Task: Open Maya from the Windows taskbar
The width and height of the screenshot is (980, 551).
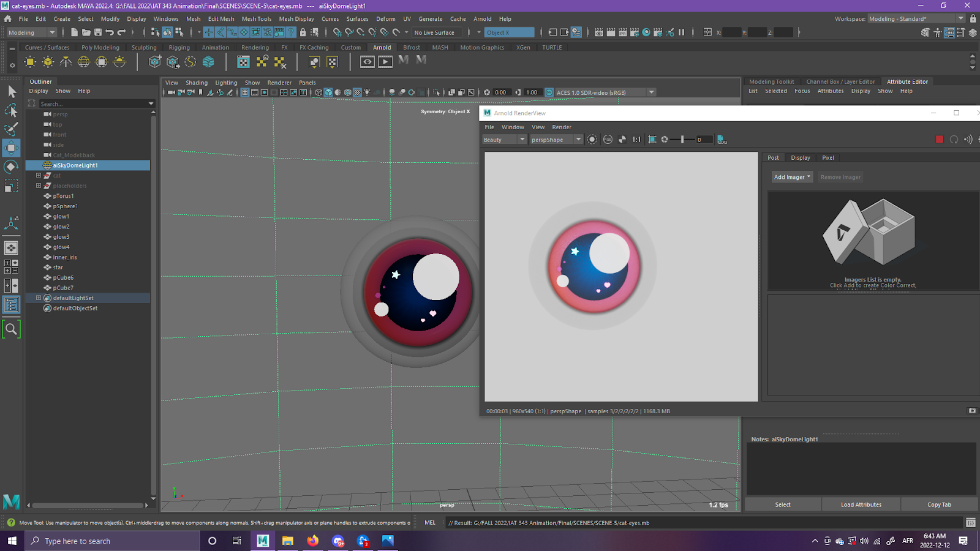Action: (x=263, y=541)
